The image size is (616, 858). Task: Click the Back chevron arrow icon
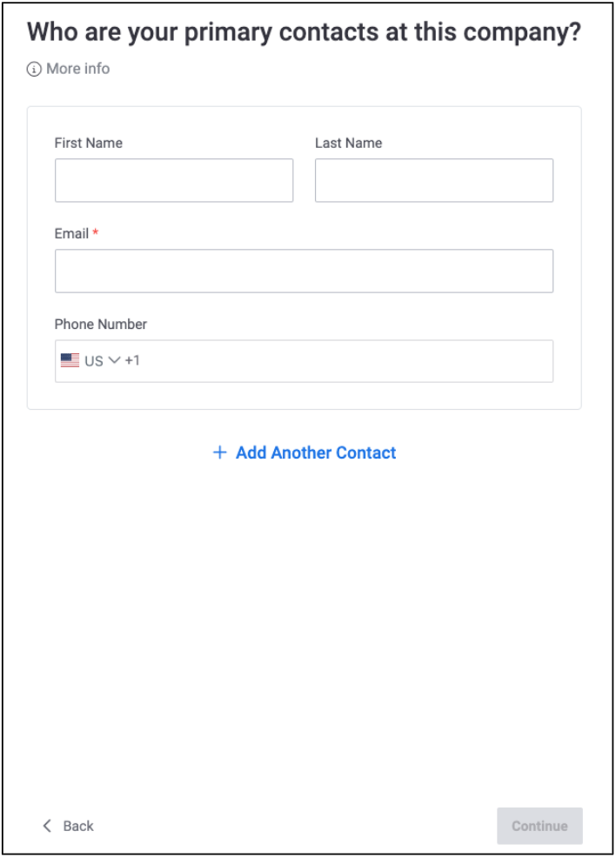click(x=47, y=826)
